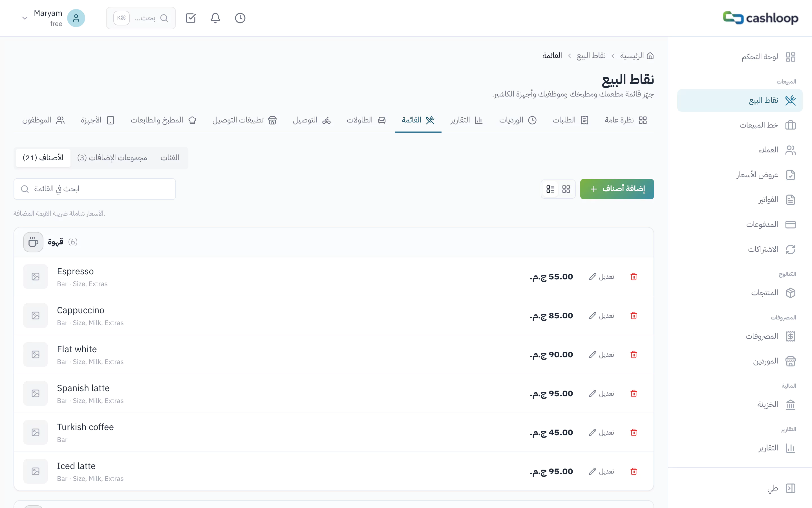Viewport: 812px width, 508px height.
Task: Edit the Spanish latte item via تعديل
Action: point(602,393)
